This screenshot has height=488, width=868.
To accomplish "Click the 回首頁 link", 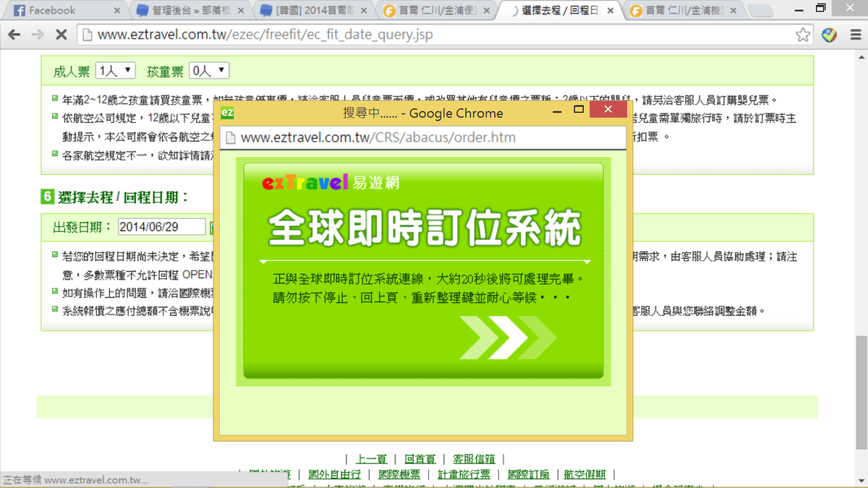I will point(420,459).
